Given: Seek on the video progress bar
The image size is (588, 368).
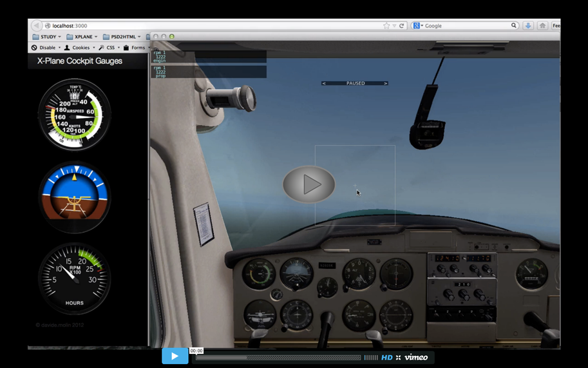Looking at the screenshot, I should [x=278, y=358].
